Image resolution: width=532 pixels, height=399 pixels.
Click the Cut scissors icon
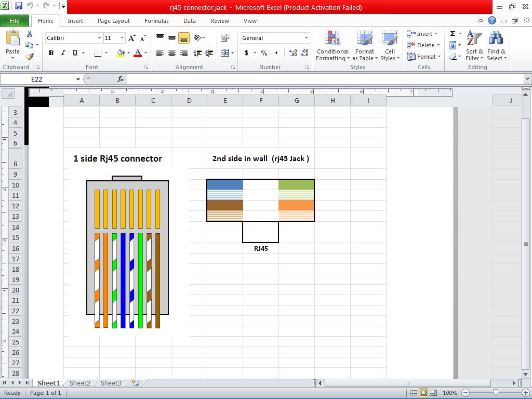[x=30, y=34]
